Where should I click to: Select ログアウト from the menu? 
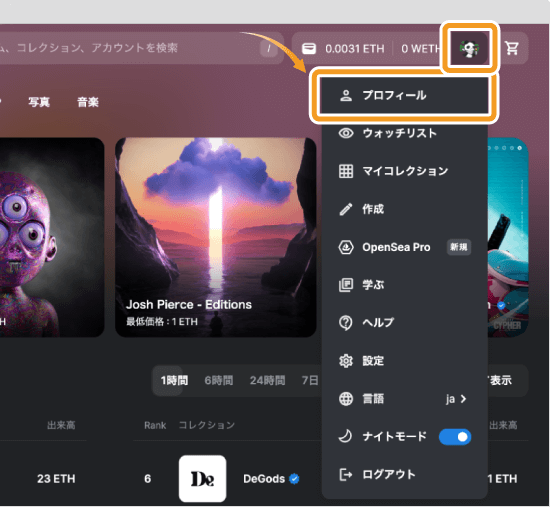point(404,475)
